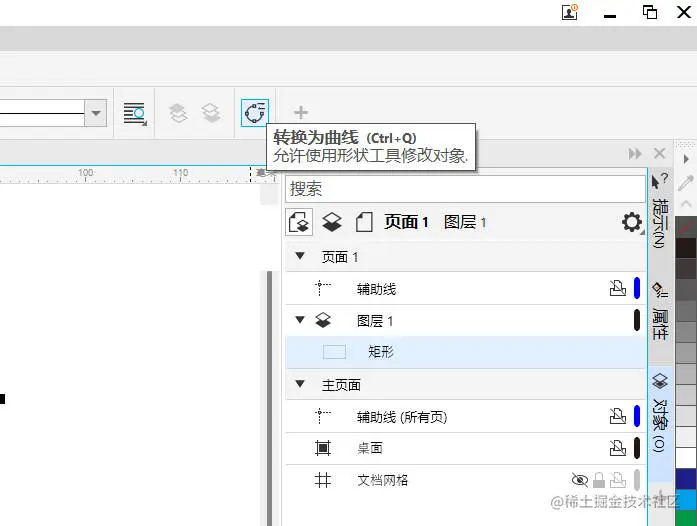Click the 图层 1 label in docker header

coord(465,222)
